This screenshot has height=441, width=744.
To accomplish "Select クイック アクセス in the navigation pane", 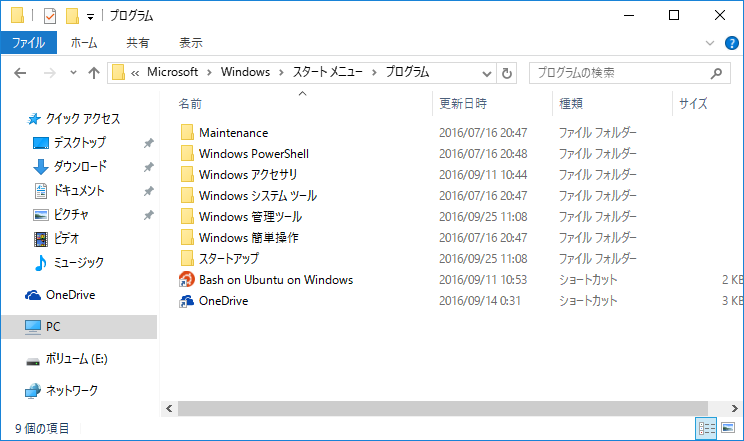I will (x=83, y=119).
